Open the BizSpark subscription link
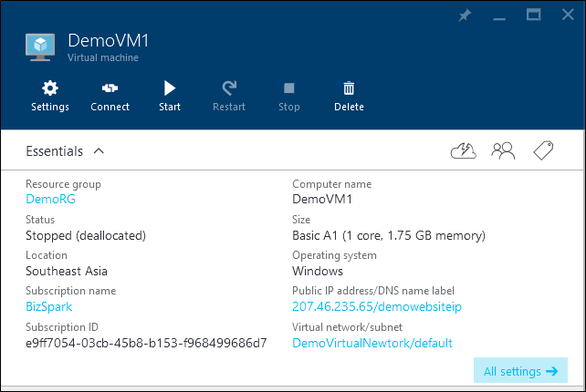The height and width of the screenshot is (392, 586). click(48, 306)
